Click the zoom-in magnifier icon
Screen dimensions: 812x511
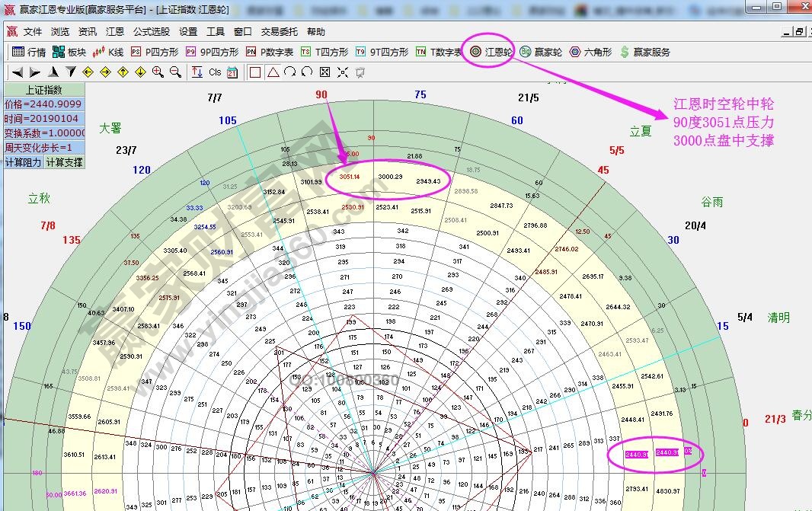point(158,72)
